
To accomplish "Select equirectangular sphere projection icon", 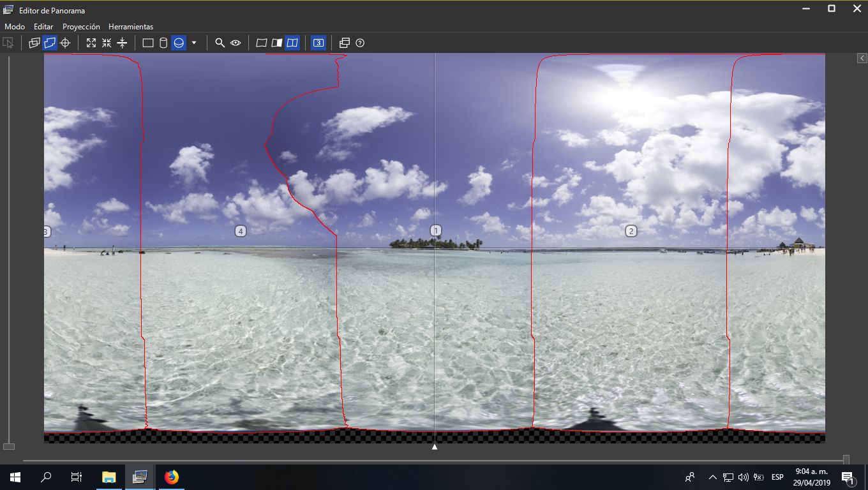I will [x=179, y=43].
